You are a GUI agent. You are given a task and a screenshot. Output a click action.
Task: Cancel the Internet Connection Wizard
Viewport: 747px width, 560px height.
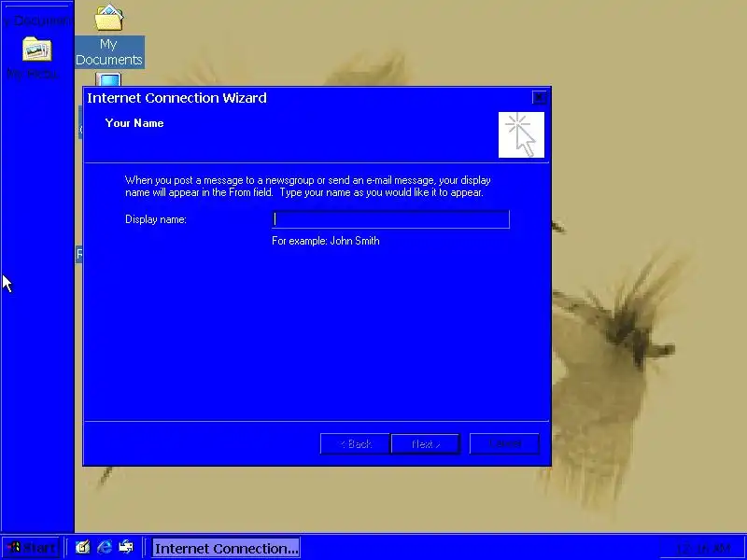(x=504, y=444)
